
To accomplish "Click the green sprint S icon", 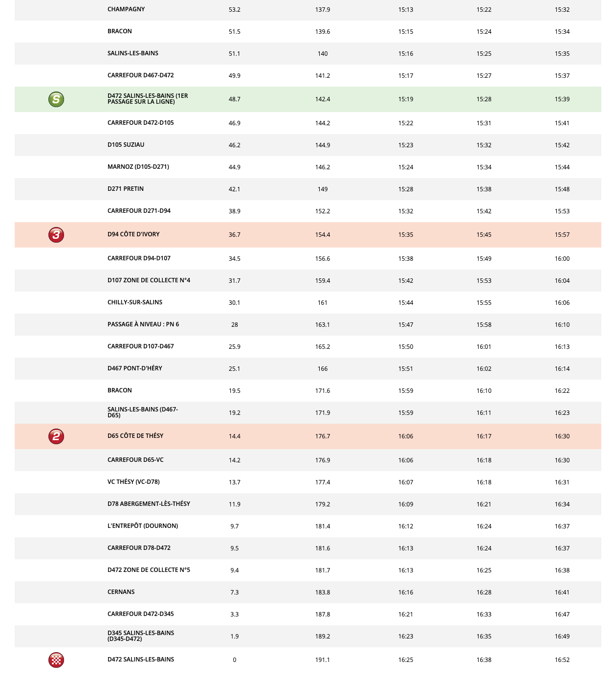I will (56, 99).
